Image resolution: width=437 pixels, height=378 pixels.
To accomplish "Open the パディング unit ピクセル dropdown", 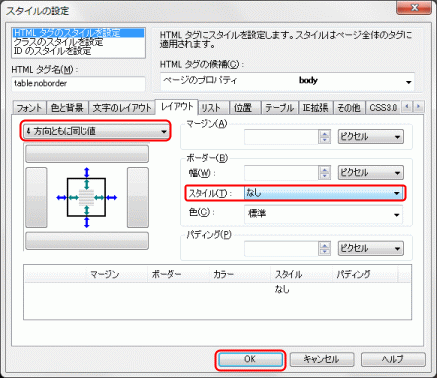I will click(x=371, y=248).
